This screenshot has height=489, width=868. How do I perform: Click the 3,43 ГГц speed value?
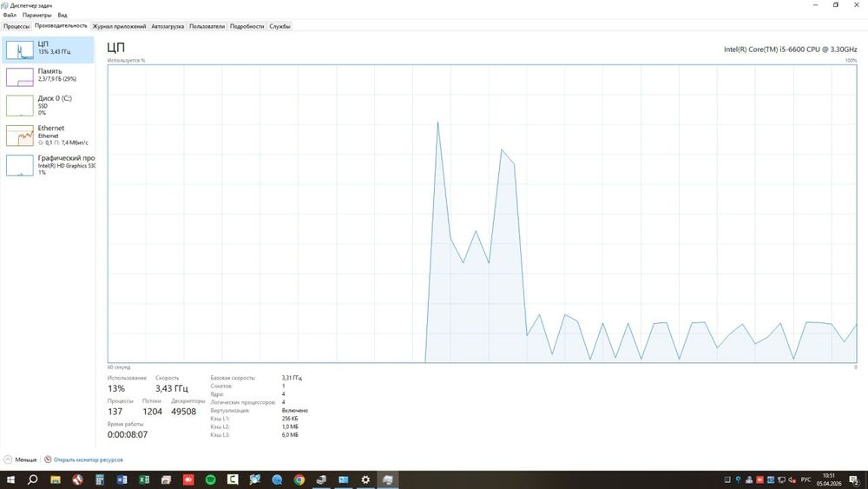172,389
